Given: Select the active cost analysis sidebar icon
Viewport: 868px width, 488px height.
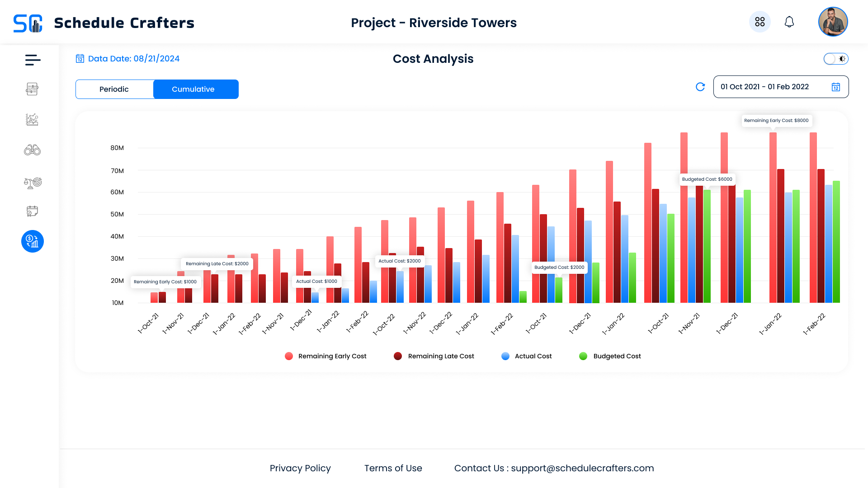Looking at the screenshot, I should tap(33, 241).
